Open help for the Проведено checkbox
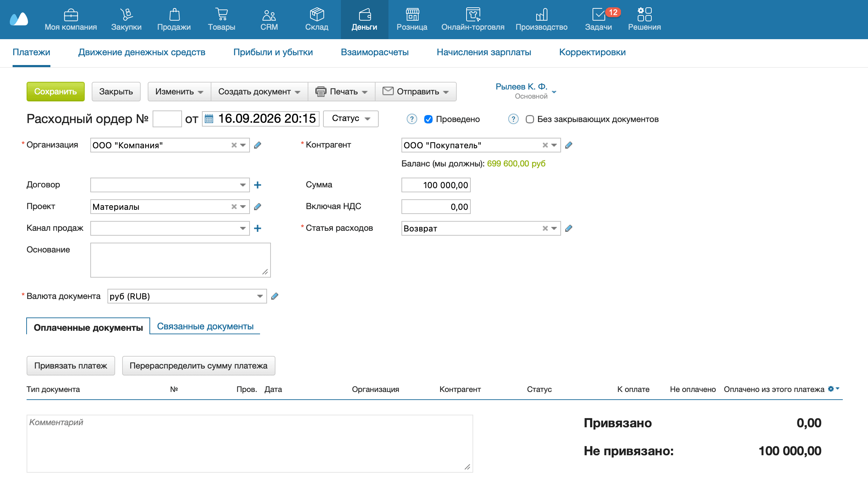 412,119
